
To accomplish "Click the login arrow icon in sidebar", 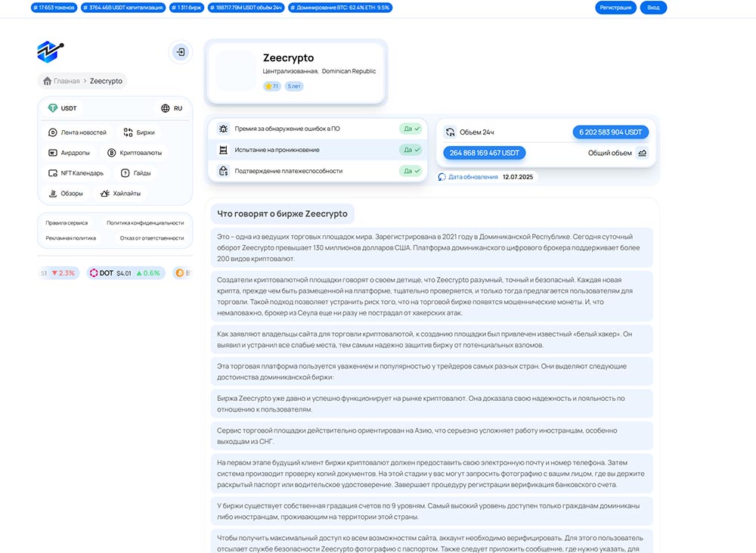I will coord(180,52).
